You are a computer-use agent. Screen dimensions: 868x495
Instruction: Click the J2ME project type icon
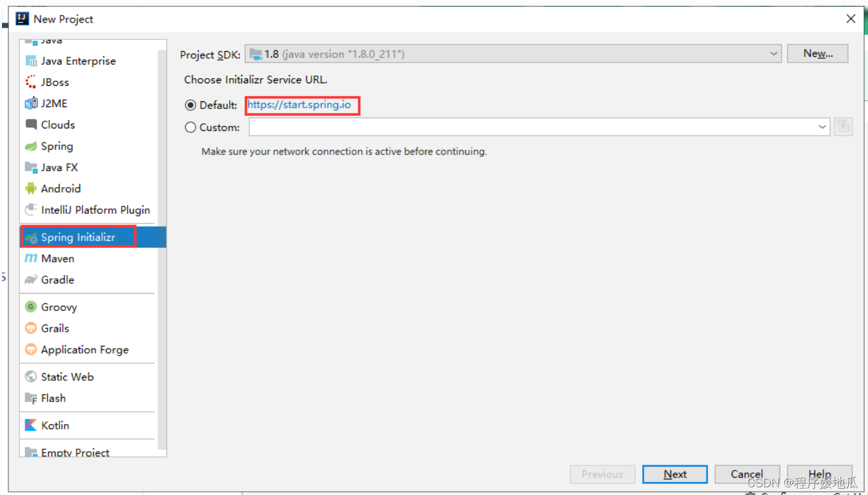pos(30,103)
